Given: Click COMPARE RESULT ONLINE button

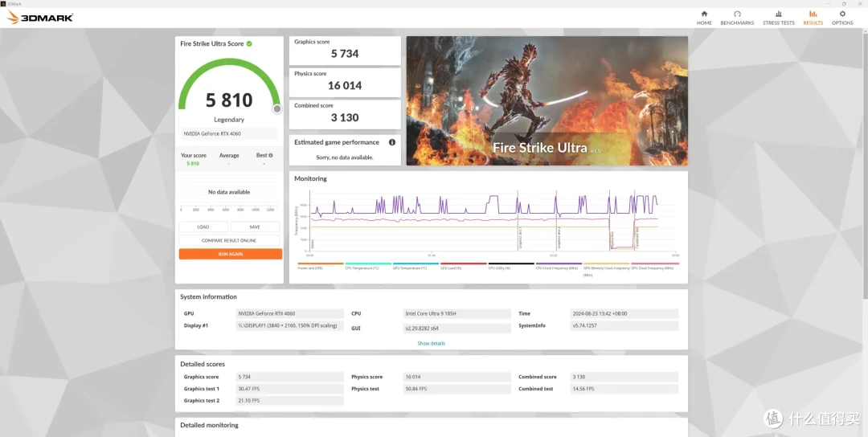Looking at the screenshot, I should pos(229,241).
